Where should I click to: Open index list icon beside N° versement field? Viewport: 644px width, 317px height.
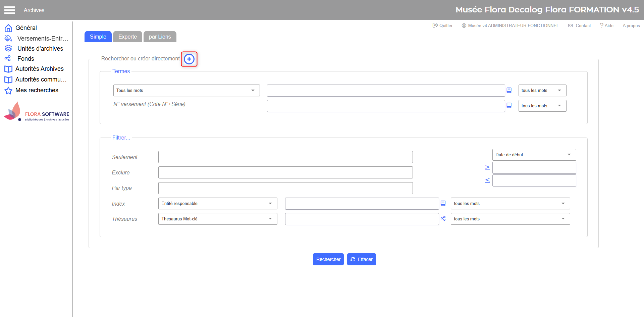pyautogui.click(x=509, y=105)
